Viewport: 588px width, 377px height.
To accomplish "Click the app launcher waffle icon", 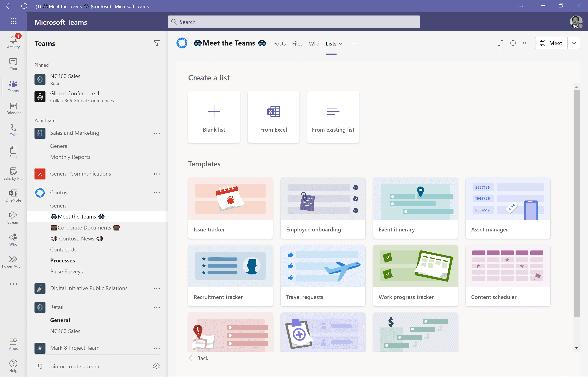I will pos(14,22).
